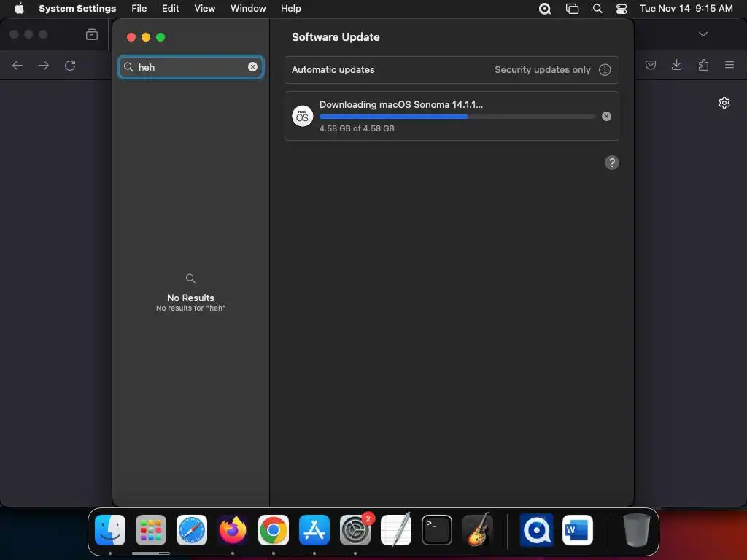Image resolution: width=747 pixels, height=560 pixels.
Task: Click the search field containing "heh"
Action: point(190,67)
